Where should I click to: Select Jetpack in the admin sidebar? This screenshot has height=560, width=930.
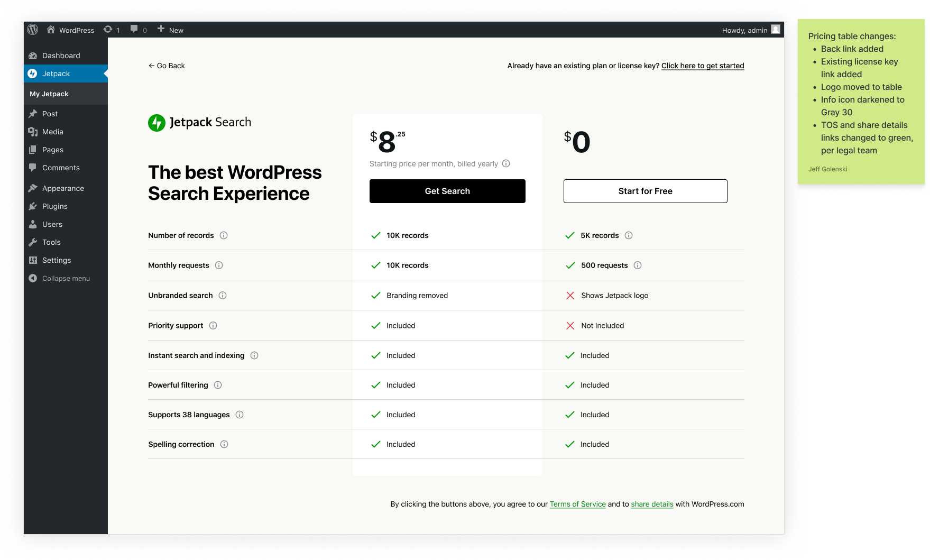[66, 74]
